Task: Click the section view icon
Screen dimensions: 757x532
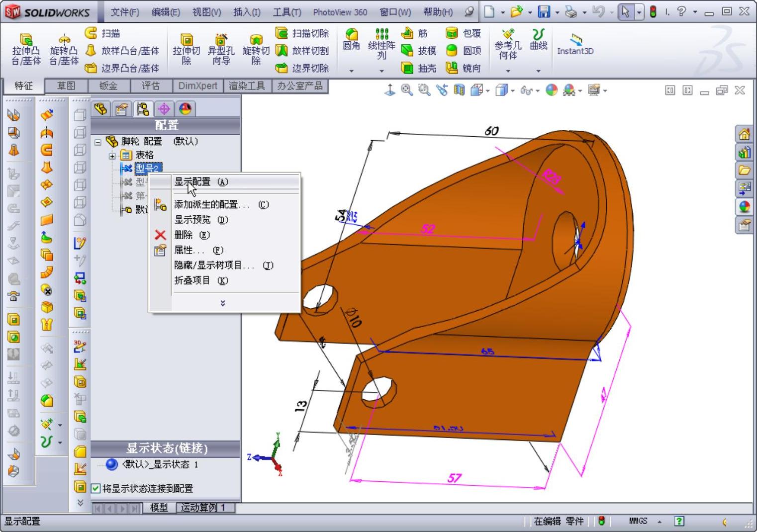Action: (x=459, y=90)
